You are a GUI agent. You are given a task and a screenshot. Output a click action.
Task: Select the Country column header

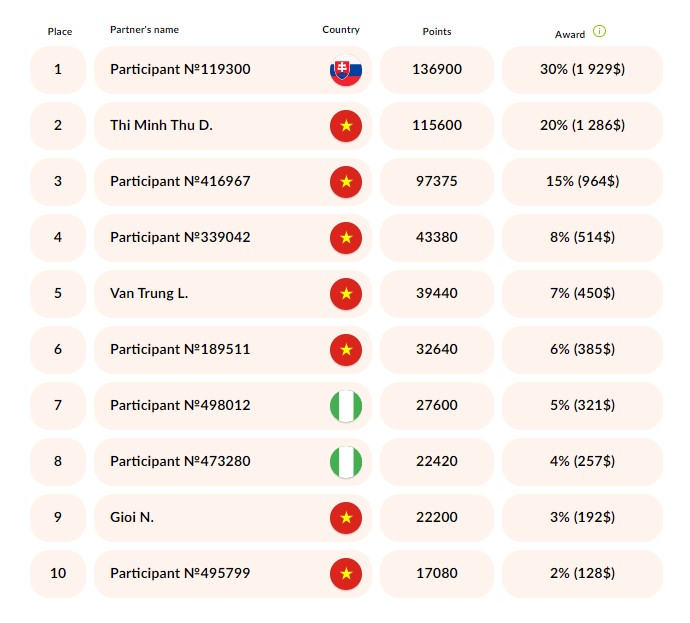pos(341,29)
